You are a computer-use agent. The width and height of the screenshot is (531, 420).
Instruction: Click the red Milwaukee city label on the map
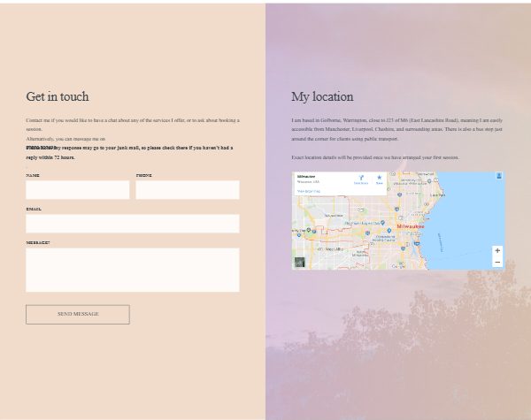pyautogui.click(x=411, y=226)
